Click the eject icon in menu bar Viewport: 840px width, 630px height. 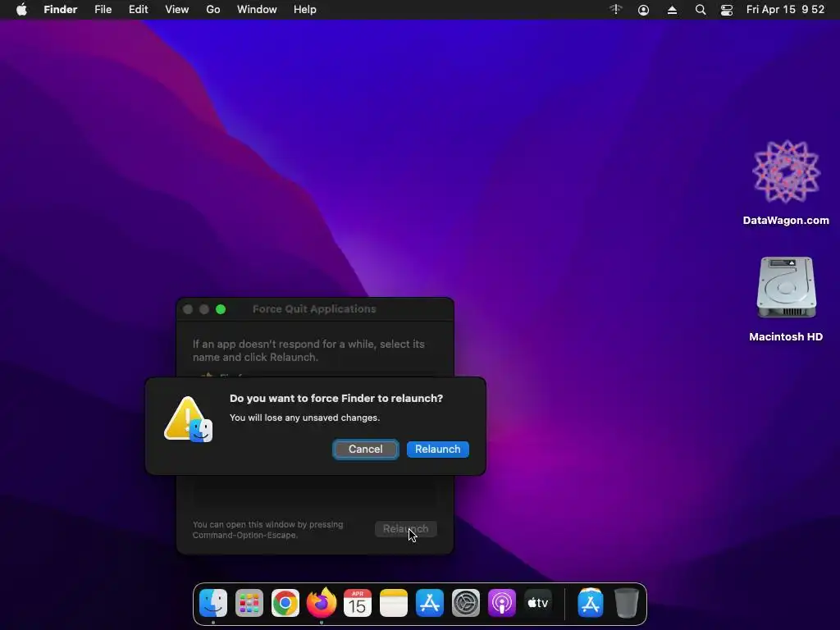point(672,10)
